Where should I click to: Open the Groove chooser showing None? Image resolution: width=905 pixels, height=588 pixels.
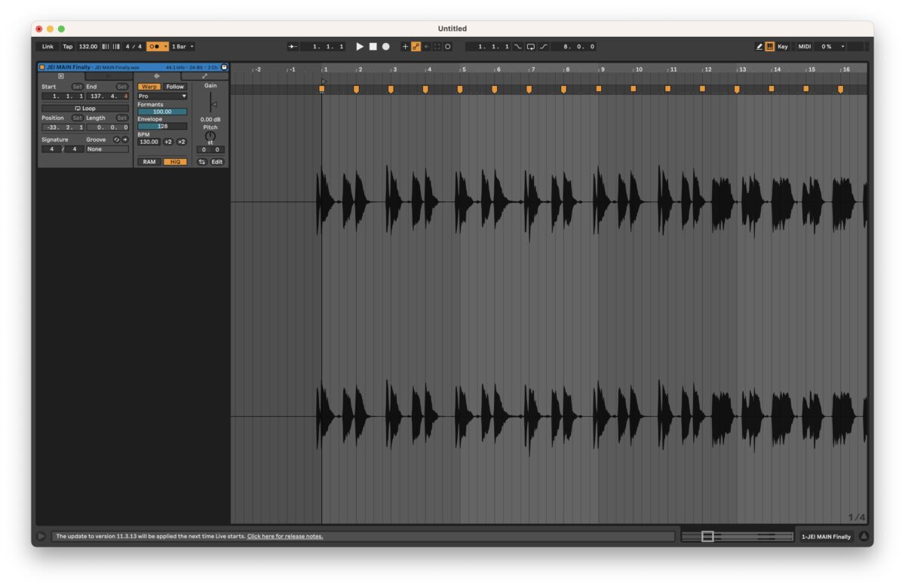pos(107,149)
